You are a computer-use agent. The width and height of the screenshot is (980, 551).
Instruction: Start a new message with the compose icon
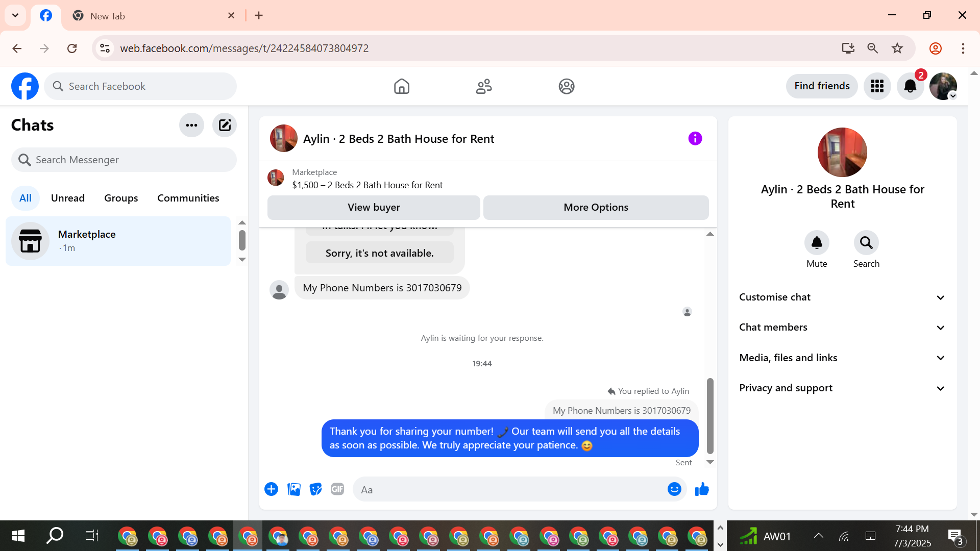click(x=225, y=125)
